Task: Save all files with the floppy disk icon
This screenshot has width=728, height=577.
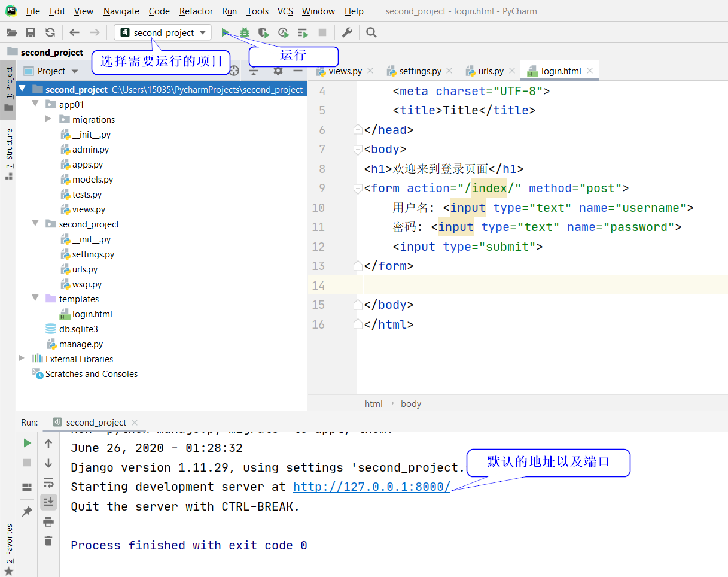Action: pos(31,32)
